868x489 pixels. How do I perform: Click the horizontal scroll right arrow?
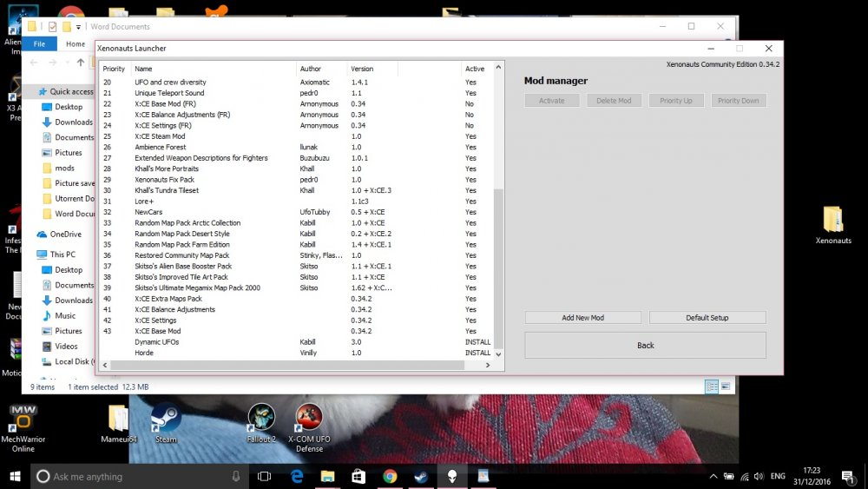pos(488,365)
